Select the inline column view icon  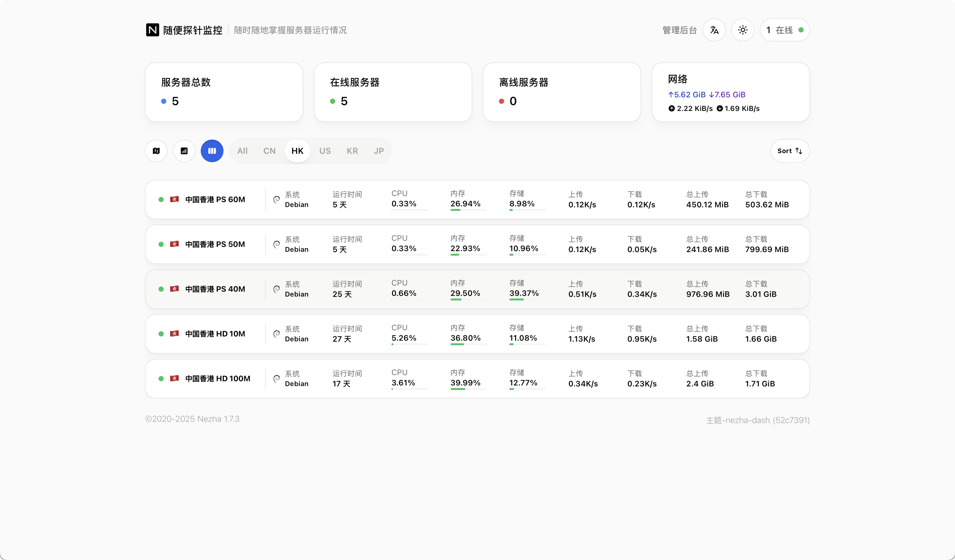click(x=212, y=151)
